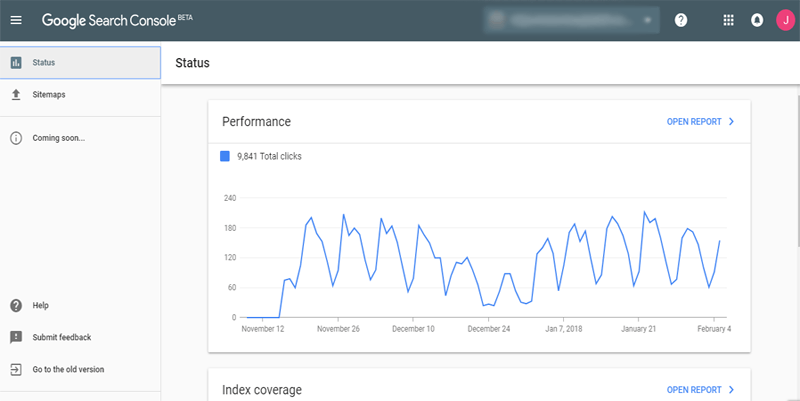Open the Google apps grid icon

[729, 20]
